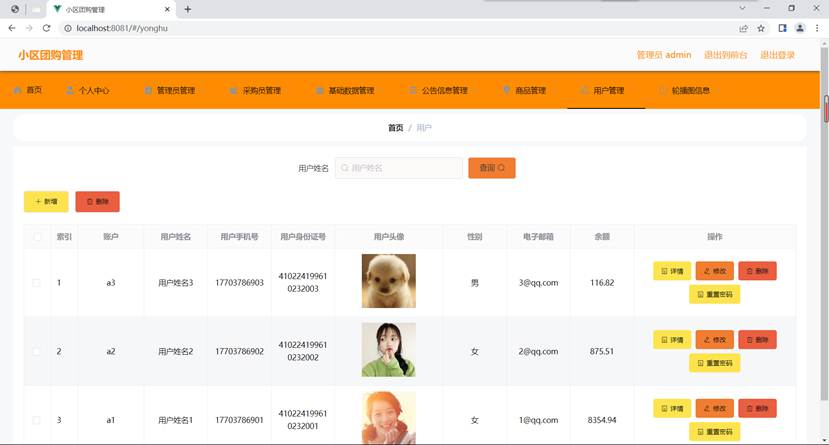Click 删除 delete for user a3
The height and width of the screenshot is (445, 829).
pos(757,271)
